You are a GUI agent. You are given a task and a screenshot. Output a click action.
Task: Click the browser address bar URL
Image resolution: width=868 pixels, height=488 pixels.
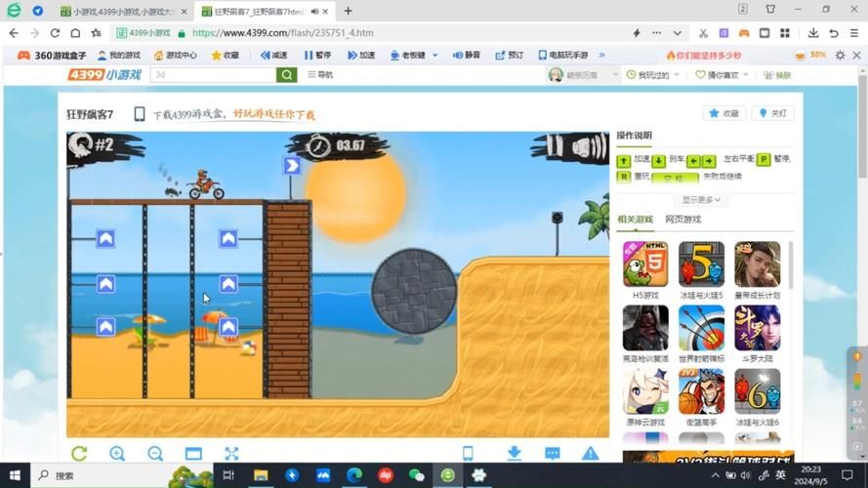(x=283, y=33)
